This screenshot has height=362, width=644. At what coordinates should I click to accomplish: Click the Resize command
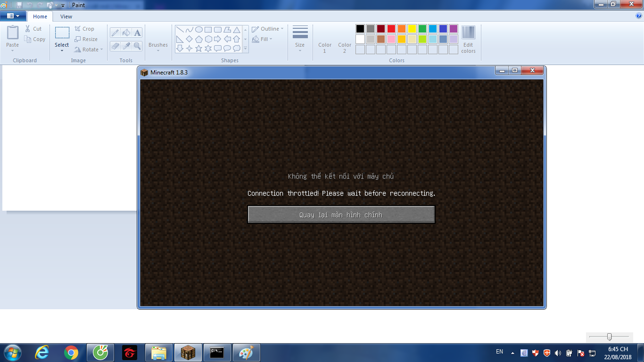point(86,39)
